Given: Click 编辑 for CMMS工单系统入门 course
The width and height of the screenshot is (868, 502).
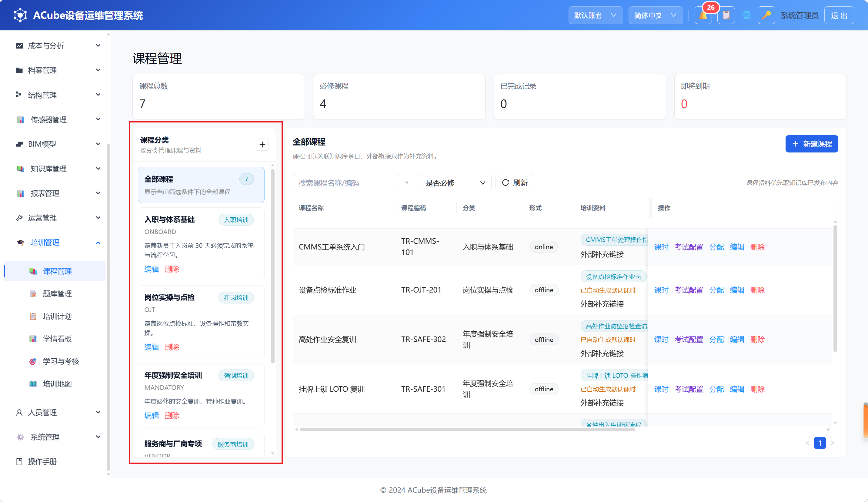Looking at the screenshot, I should pos(737,247).
